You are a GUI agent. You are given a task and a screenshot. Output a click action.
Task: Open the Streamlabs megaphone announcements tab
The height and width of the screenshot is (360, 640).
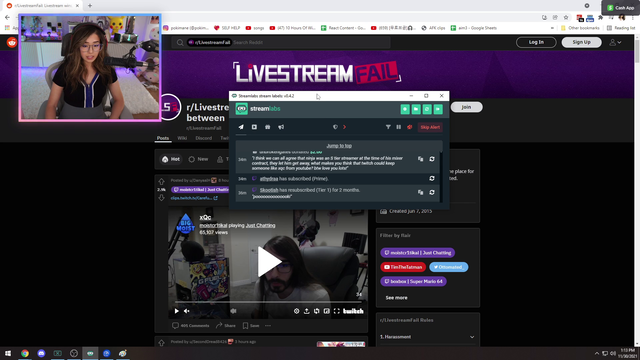pyautogui.click(x=281, y=127)
